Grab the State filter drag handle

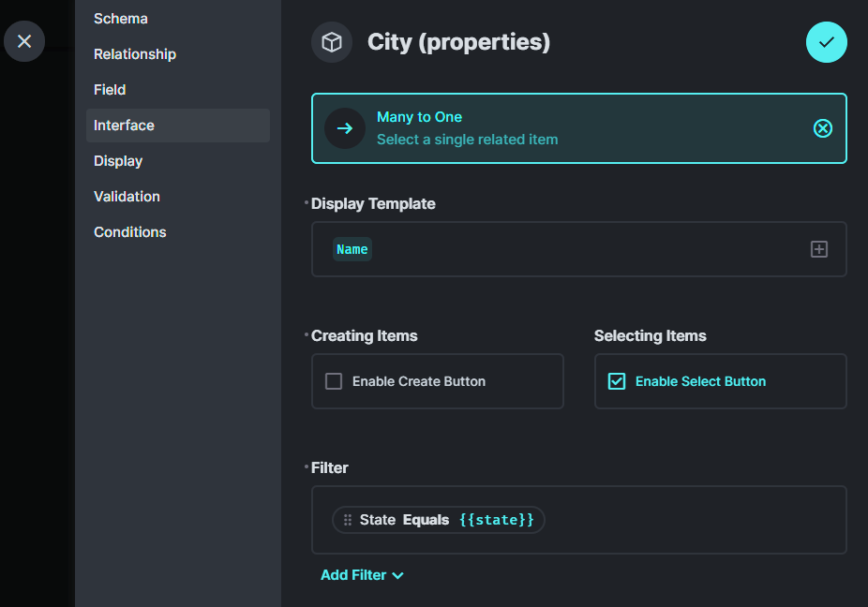(348, 520)
